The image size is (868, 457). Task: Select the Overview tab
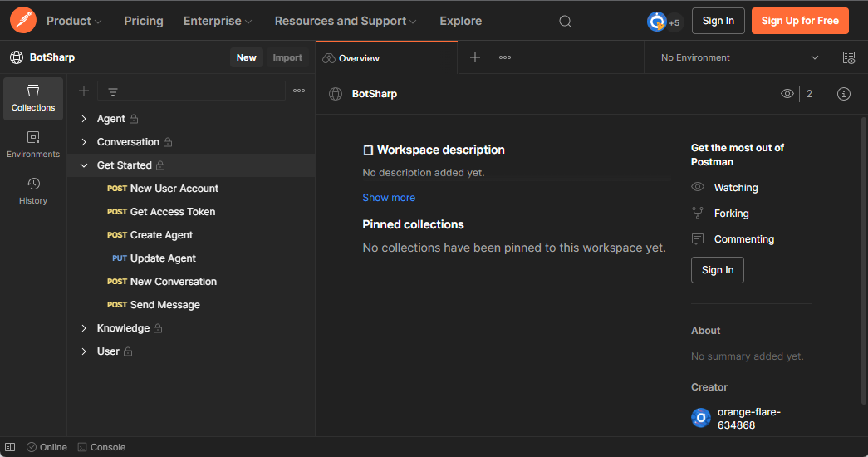click(386, 57)
